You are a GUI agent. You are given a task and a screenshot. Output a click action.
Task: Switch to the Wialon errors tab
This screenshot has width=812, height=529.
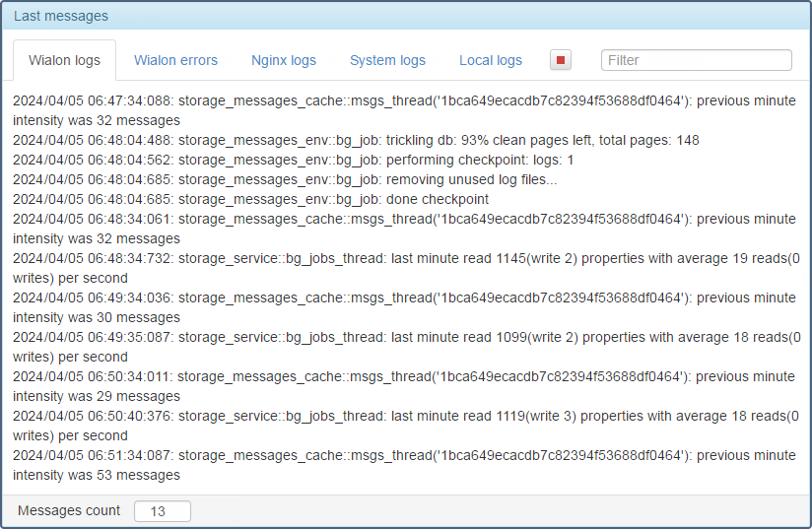coord(175,60)
